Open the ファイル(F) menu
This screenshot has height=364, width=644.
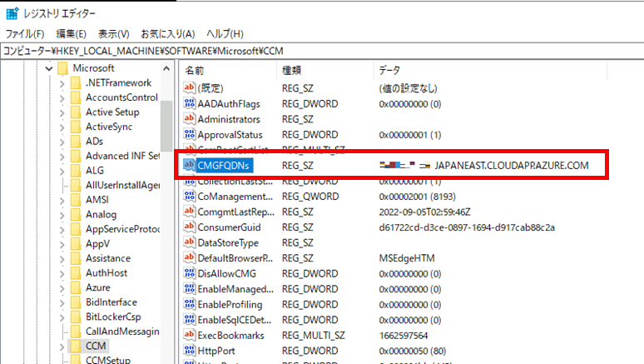coord(25,33)
